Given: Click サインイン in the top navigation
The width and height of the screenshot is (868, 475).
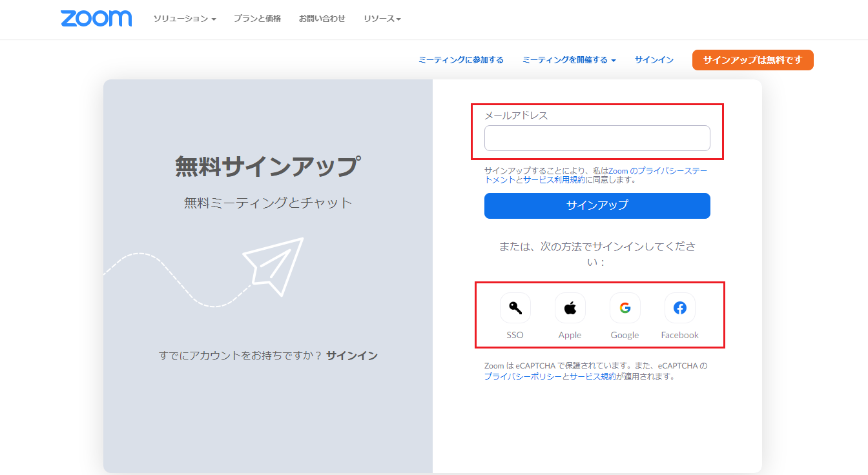Looking at the screenshot, I should (654, 59).
